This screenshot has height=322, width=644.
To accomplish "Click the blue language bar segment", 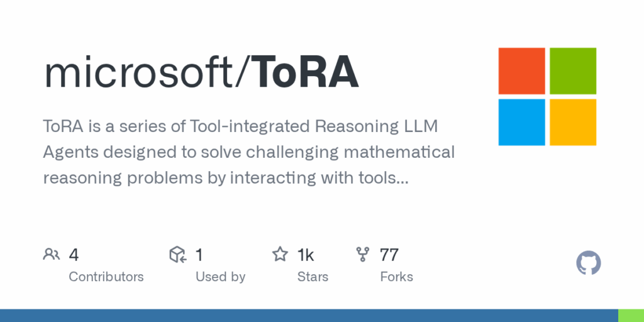I will (x=309, y=316).
